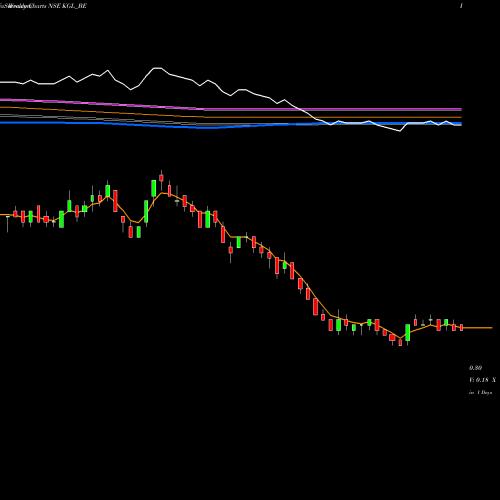
Task: Click the 'NSE KGL_BE' chart title text
Action: [x=68, y=6]
